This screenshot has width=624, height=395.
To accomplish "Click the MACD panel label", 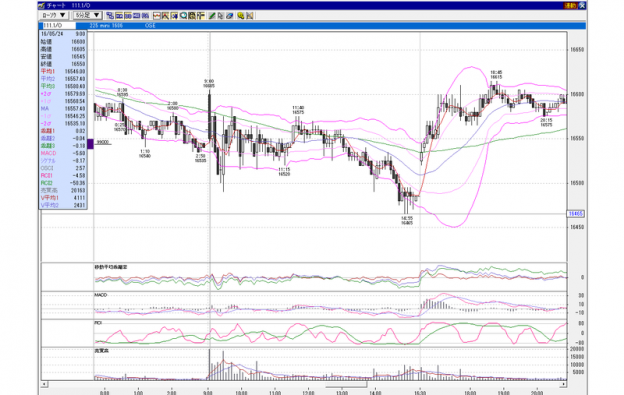I will tap(101, 295).
